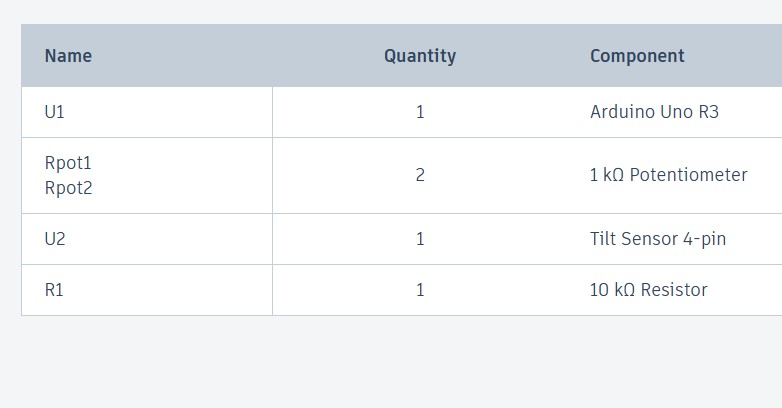Click quantity 1 in Tilt Sensor row
This screenshot has height=408, width=782.
coord(420,239)
